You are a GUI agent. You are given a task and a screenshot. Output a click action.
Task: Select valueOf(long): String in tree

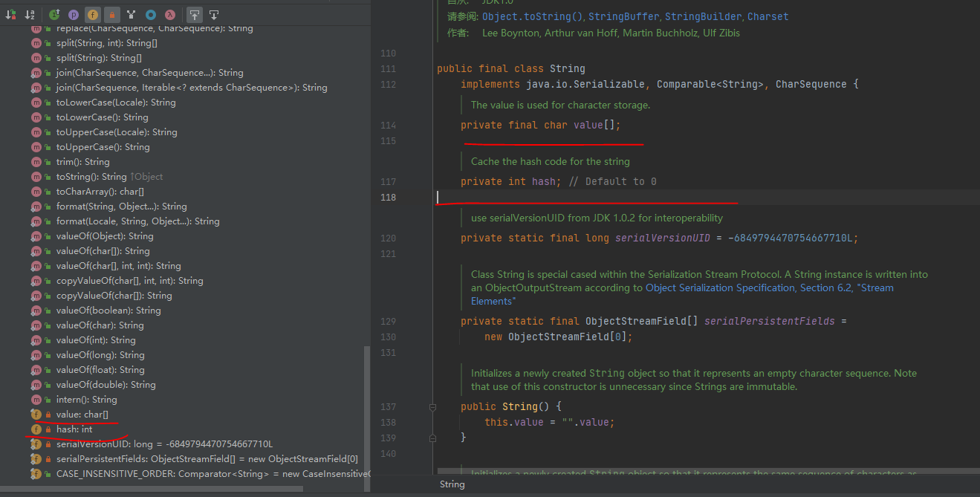100,355
